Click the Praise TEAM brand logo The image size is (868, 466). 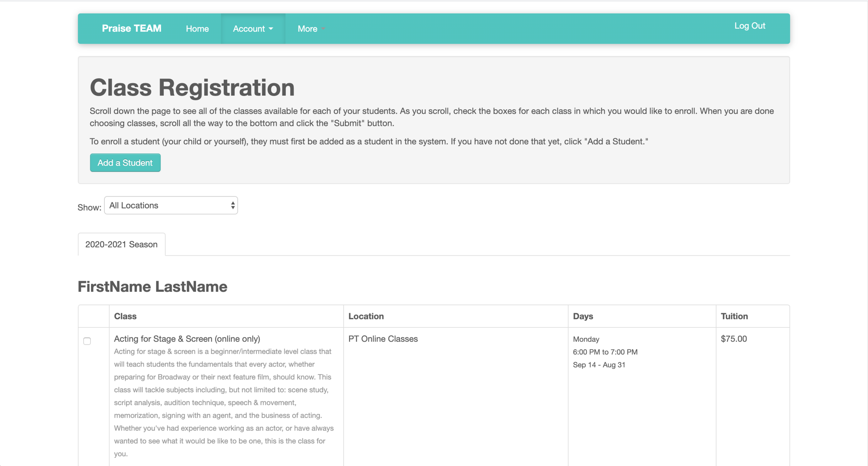click(131, 28)
